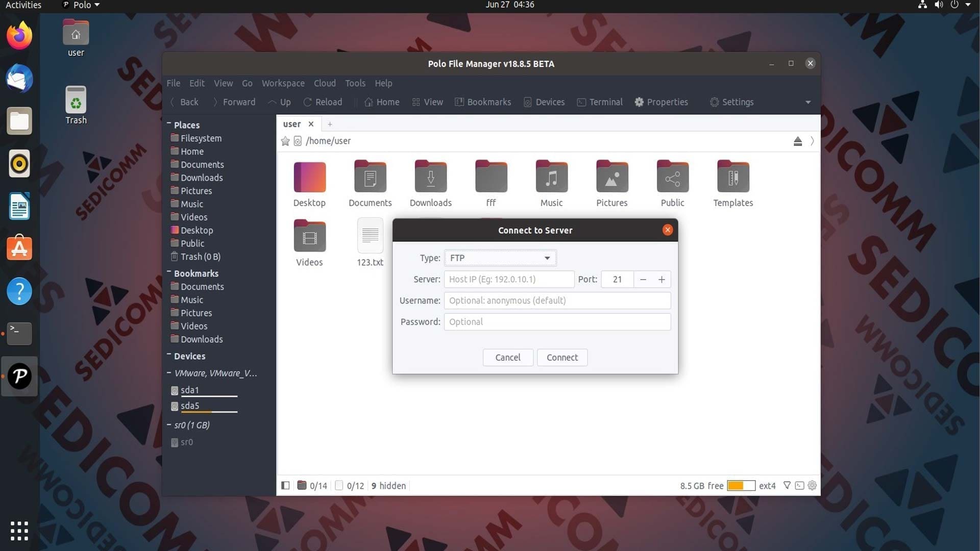The height and width of the screenshot is (551, 980).
Task: Focus the Server host IP field
Action: (509, 280)
